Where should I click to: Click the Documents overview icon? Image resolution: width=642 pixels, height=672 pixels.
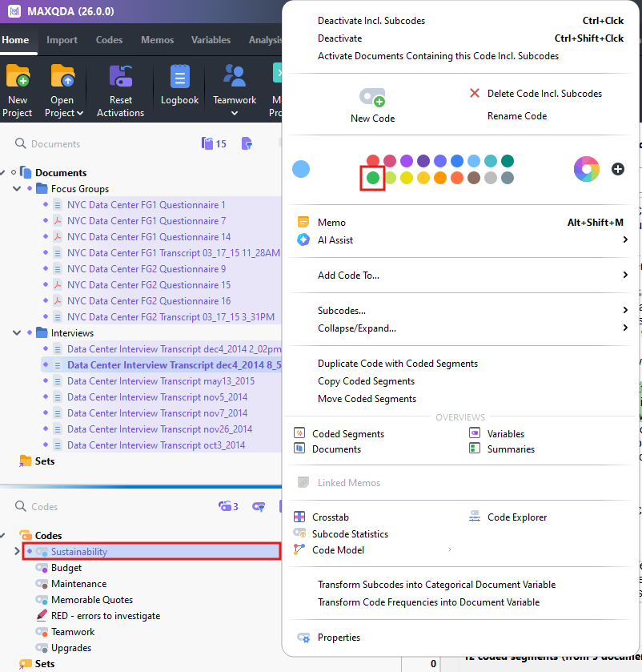point(299,449)
